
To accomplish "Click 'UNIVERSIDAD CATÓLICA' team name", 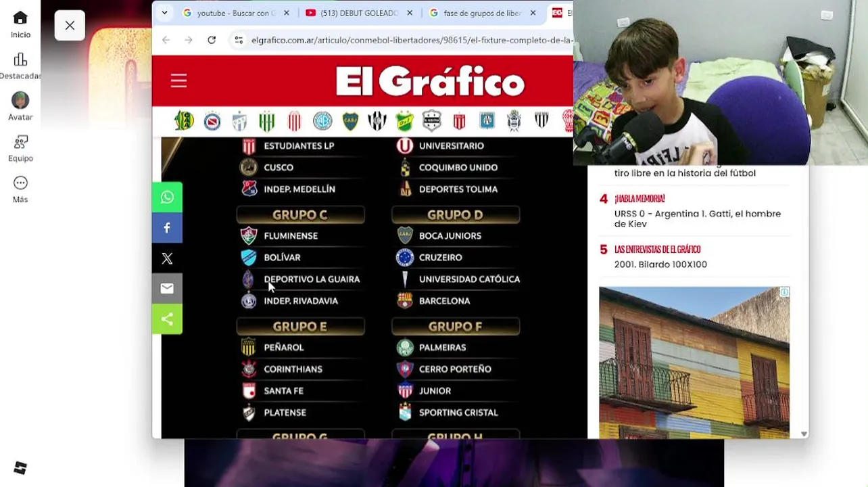I will 469,279.
